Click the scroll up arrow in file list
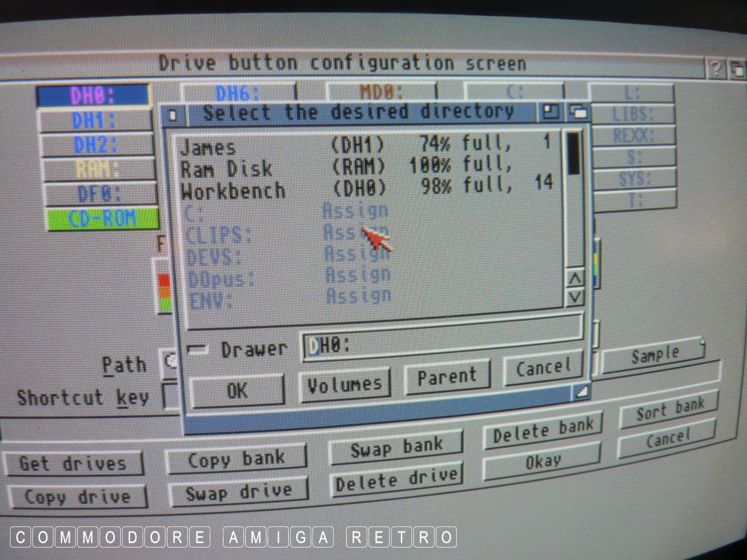Viewport: 747px width, 560px height. pyautogui.click(x=575, y=278)
